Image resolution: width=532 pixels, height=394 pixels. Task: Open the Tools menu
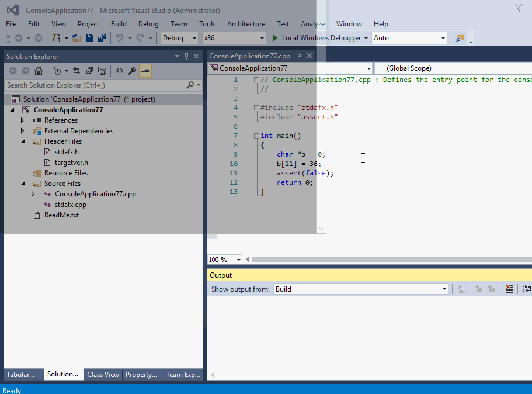207,24
